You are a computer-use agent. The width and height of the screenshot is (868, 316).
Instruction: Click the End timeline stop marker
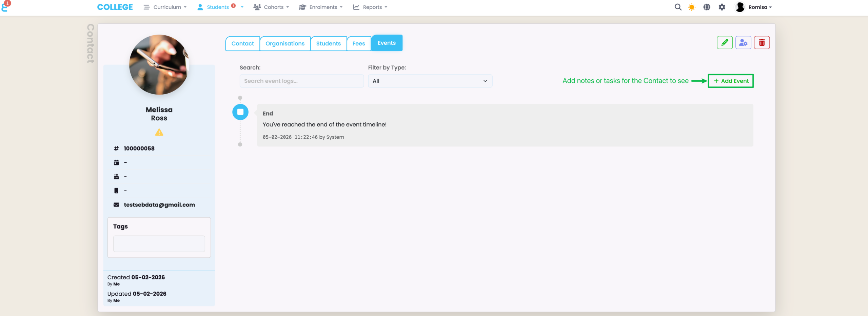pos(240,112)
